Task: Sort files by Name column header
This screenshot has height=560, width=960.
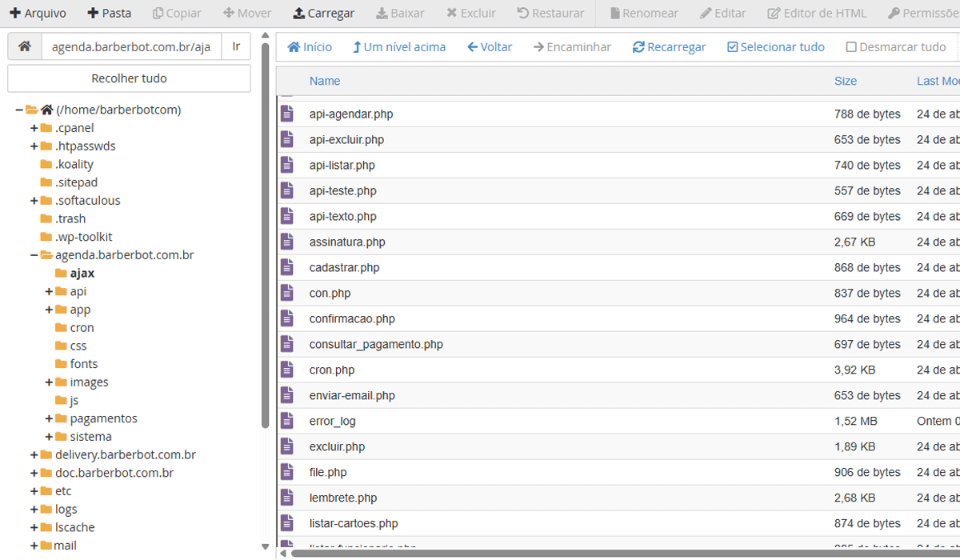Action: [325, 81]
